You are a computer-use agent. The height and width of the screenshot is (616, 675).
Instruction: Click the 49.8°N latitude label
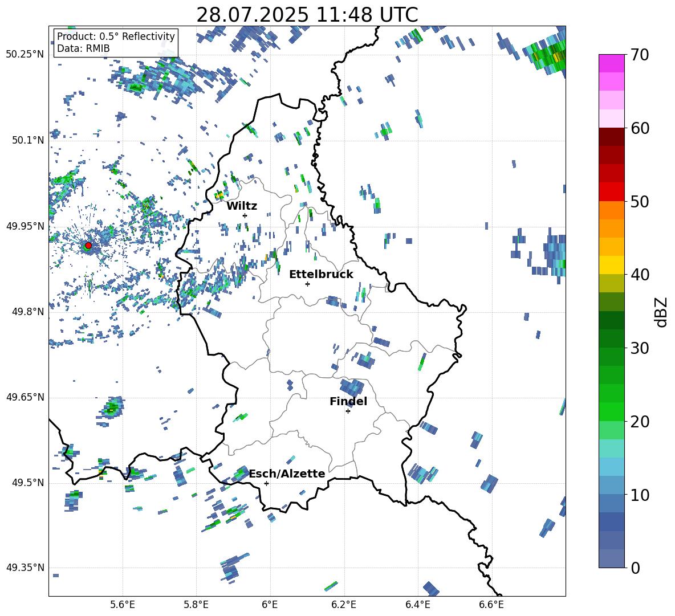28,312
